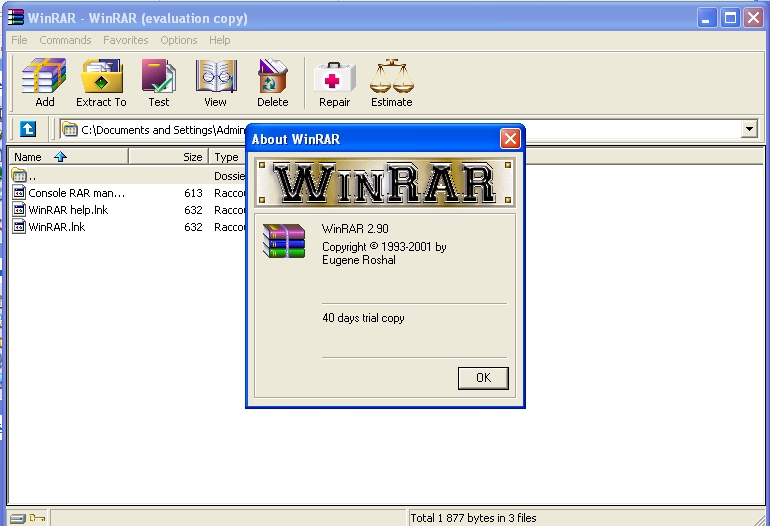
Task: Open the Options menu
Action: [179, 40]
